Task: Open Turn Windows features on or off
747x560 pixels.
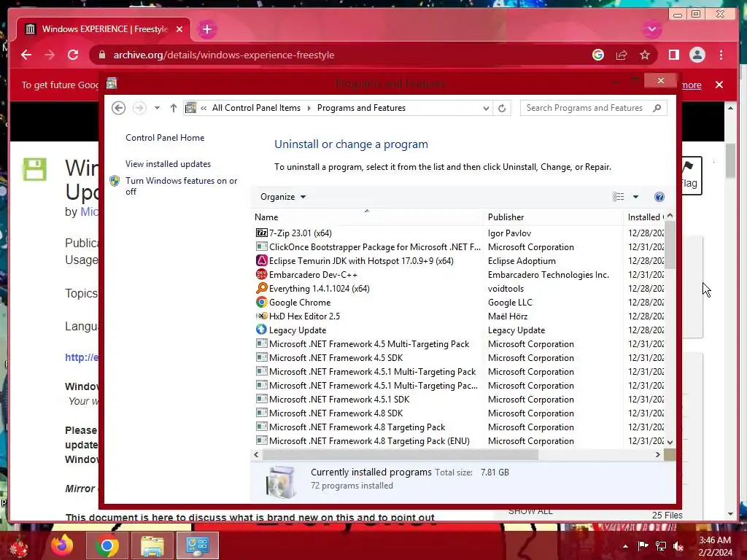Action: click(x=181, y=186)
